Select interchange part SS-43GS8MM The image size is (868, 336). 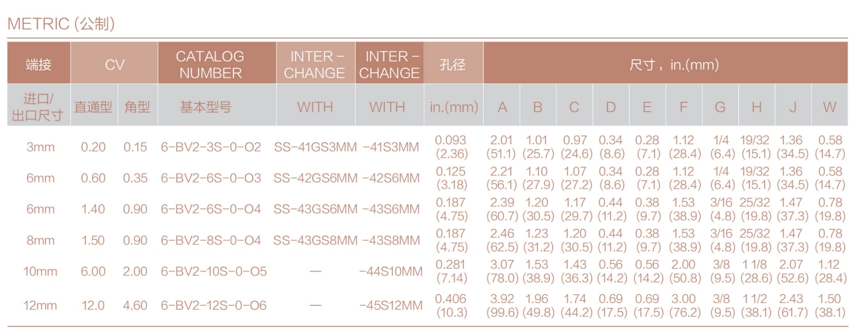click(315, 241)
